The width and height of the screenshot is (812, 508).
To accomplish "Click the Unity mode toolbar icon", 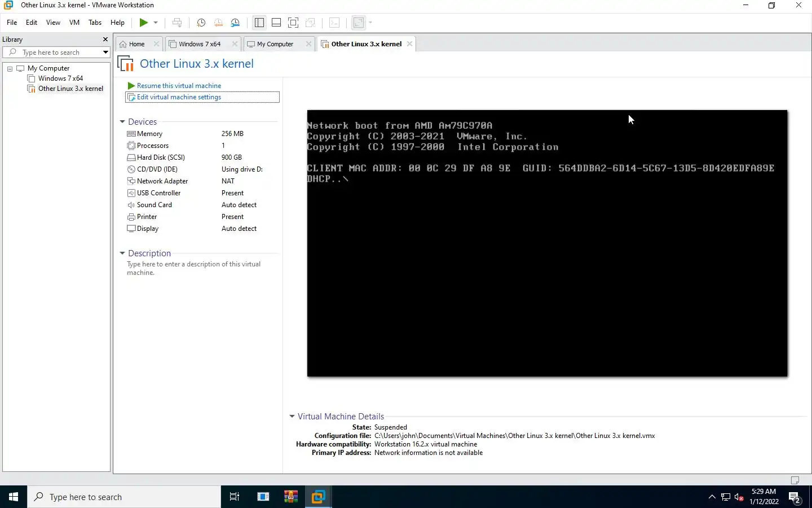I will 310,23.
